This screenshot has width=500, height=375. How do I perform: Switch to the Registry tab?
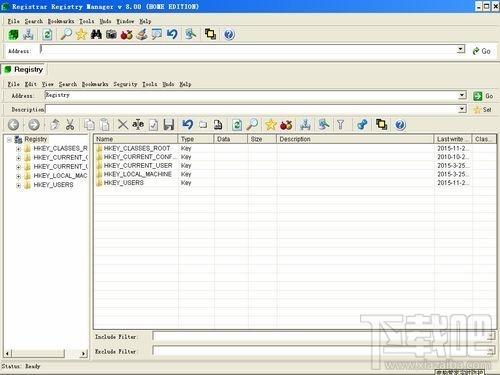pos(24,70)
